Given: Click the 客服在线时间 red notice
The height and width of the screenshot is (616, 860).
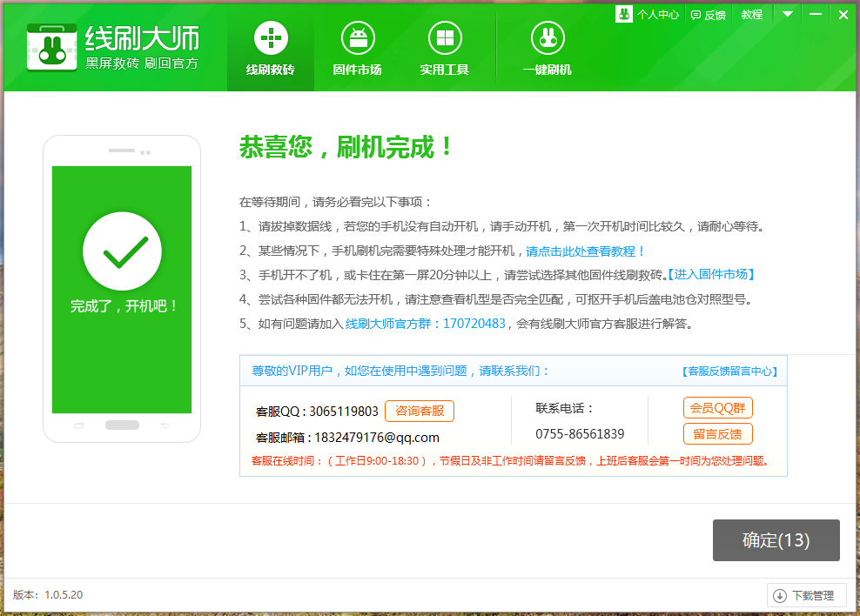Looking at the screenshot, I should pyautogui.click(x=510, y=461).
